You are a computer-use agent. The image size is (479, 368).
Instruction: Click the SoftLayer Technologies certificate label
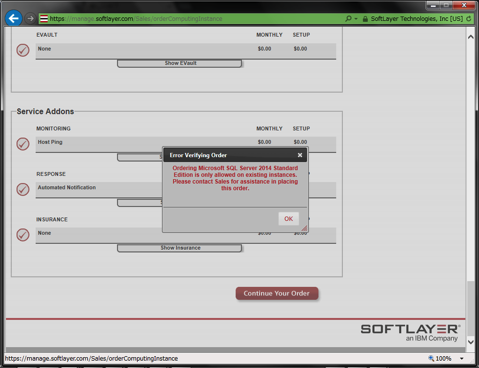coord(417,19)
